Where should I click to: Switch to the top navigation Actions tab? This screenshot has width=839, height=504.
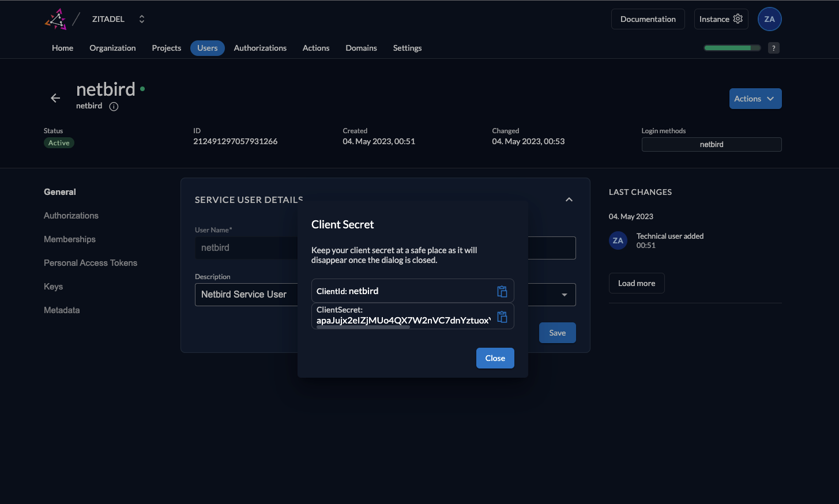(x=316, y=48)
